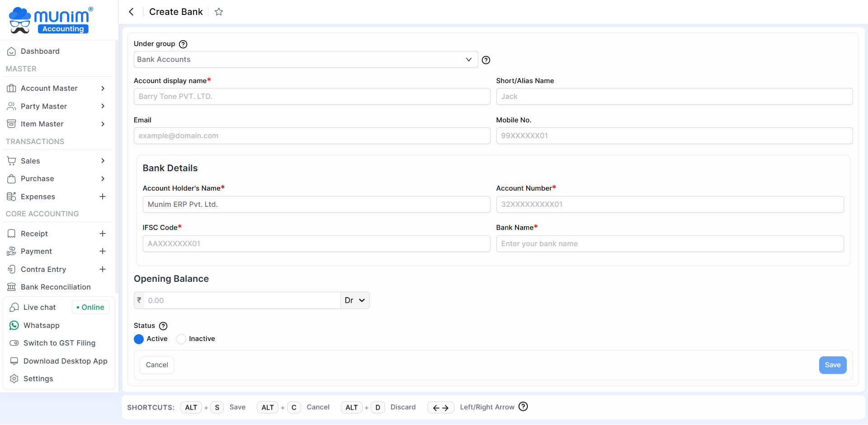868x425 pixels.
Task: Switch to GST Filing toggle
Action: (59, 343)
